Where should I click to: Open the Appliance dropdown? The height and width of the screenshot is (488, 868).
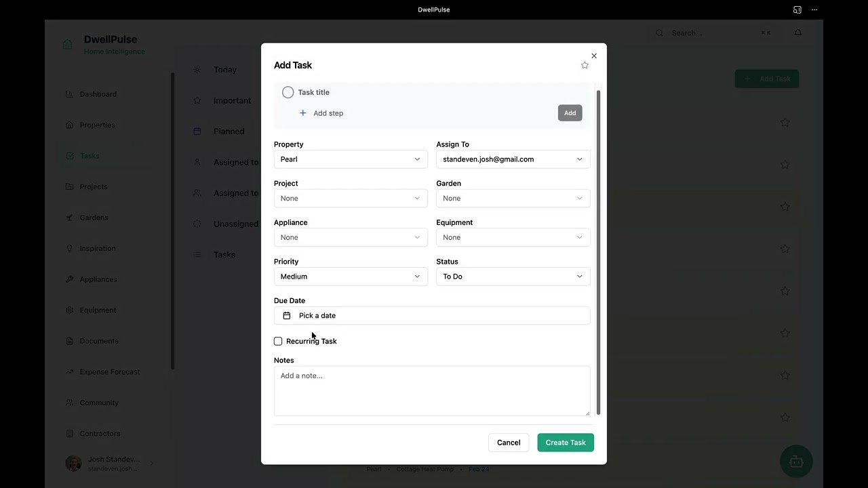coord(351,237)
